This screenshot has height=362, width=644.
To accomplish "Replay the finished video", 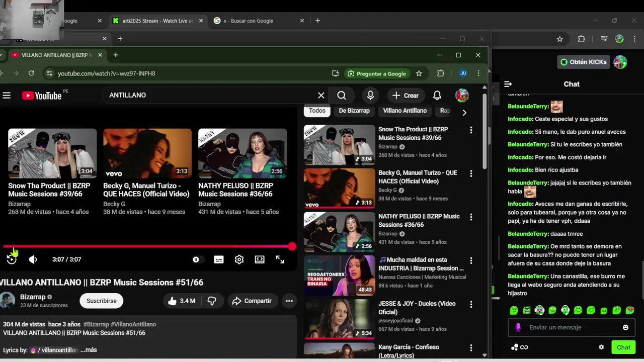I will 12,259.
